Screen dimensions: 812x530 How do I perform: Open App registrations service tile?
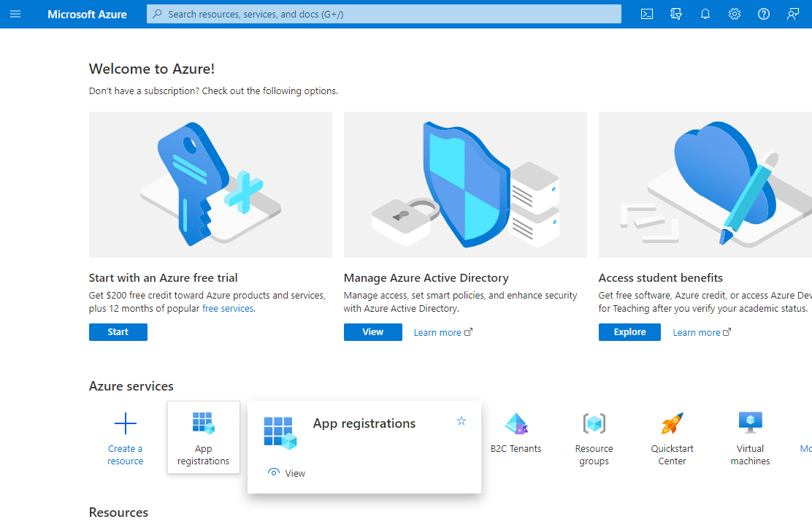pyautogui.click(x=203, y=437)
